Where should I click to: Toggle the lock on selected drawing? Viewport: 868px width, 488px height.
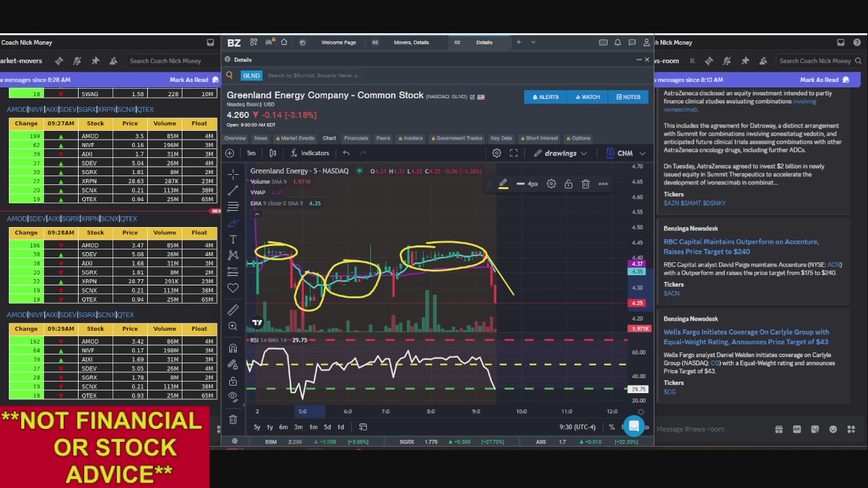(568, 184)
